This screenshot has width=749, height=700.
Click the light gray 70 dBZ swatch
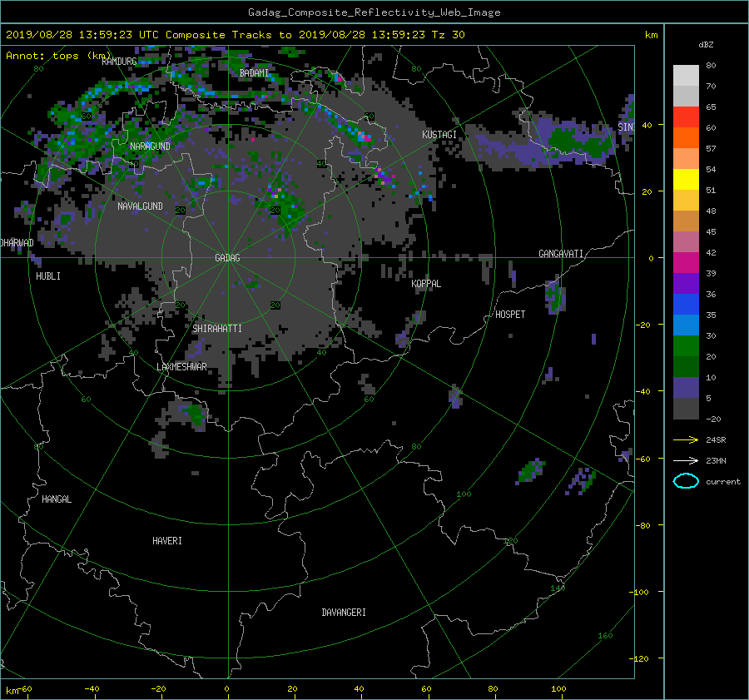tap(686, 76)
